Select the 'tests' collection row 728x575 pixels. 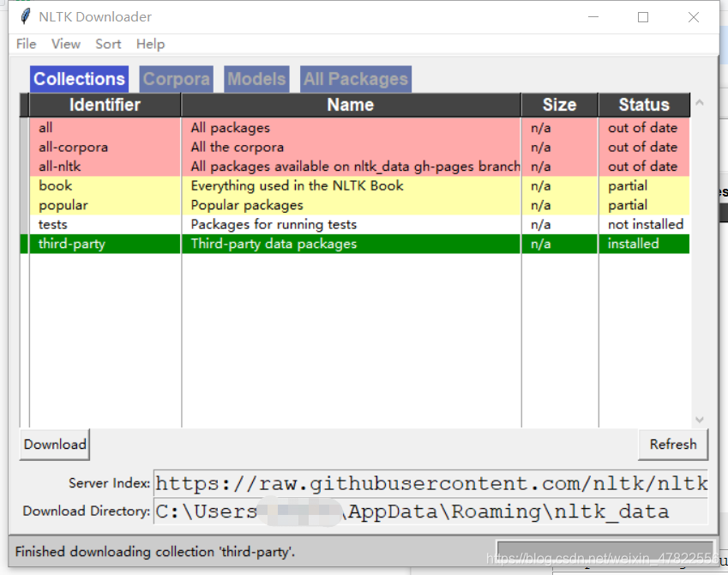[x=355, y=225]
